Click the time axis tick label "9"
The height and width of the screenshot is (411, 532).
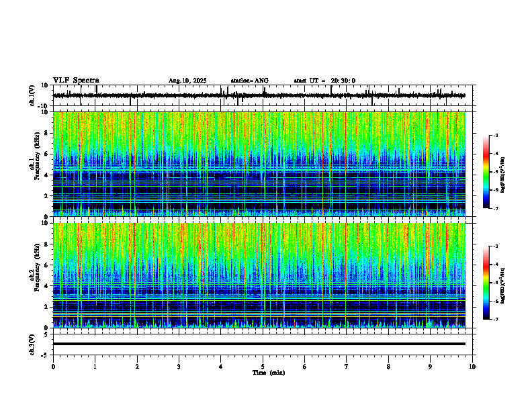(x=430, y=367)
